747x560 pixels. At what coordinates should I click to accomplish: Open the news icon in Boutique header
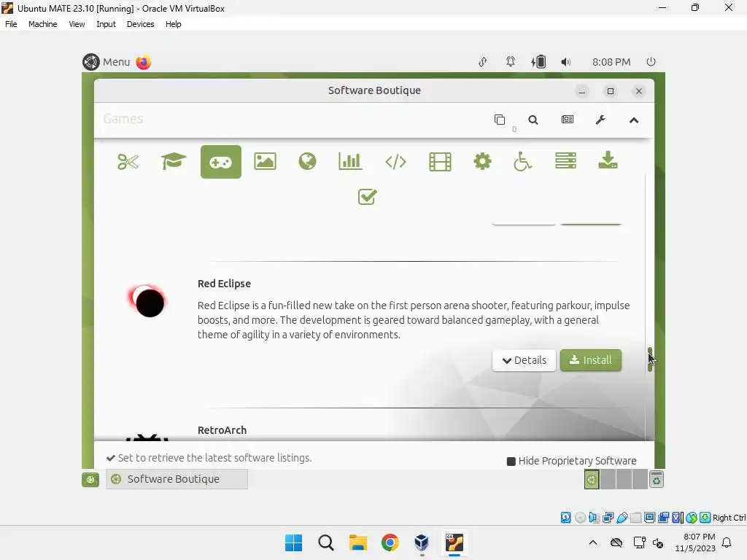click(x=567, y=120)
